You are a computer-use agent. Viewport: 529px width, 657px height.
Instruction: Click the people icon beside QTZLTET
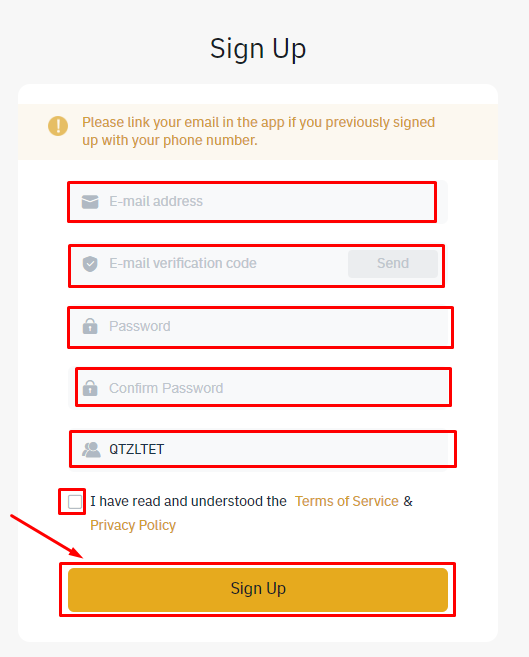[91, 450]
